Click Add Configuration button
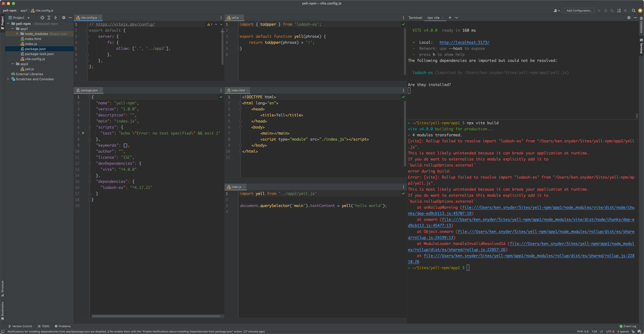 (579, 10)
